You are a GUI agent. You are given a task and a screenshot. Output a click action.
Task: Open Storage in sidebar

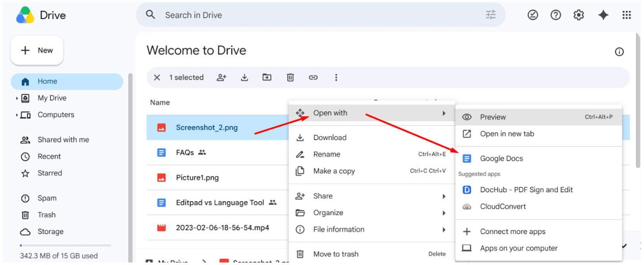[51, 231]
